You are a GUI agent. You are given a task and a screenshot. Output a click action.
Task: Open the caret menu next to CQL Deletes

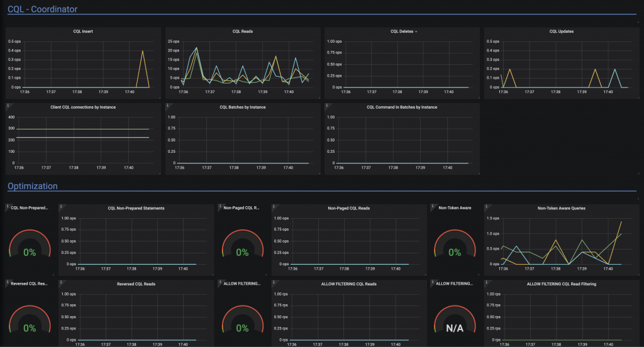point(416,31)
